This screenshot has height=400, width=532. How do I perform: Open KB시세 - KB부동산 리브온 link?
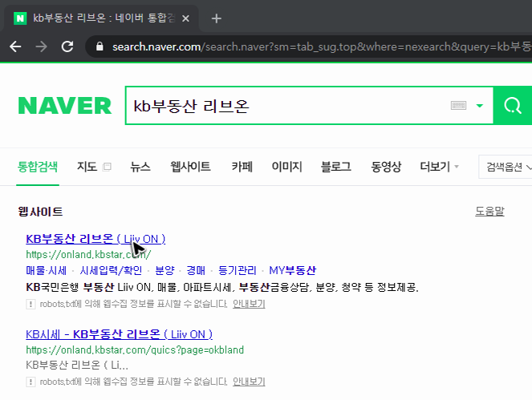119,334
